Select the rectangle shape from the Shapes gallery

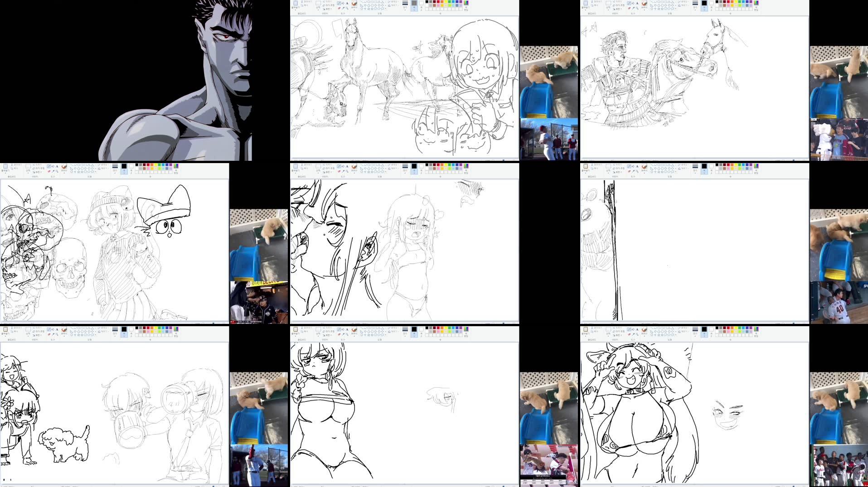click(x=372, y=2)
